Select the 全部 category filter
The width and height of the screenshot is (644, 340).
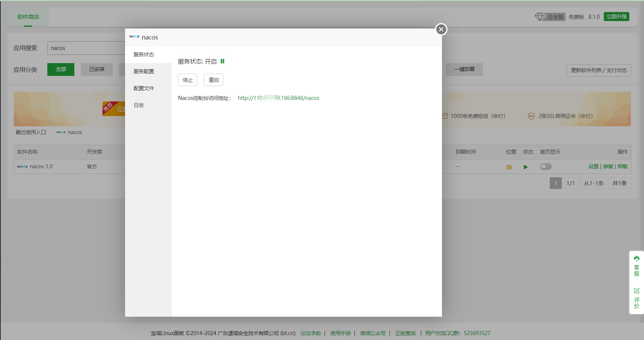pos(61,70)
